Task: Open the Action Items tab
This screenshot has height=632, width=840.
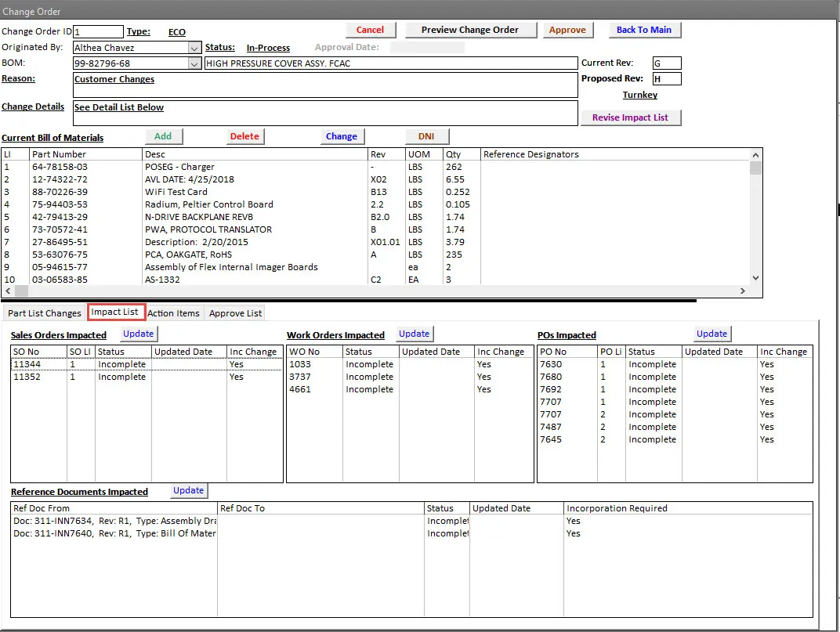Action: pyautogui.click(x=173, y=313)
